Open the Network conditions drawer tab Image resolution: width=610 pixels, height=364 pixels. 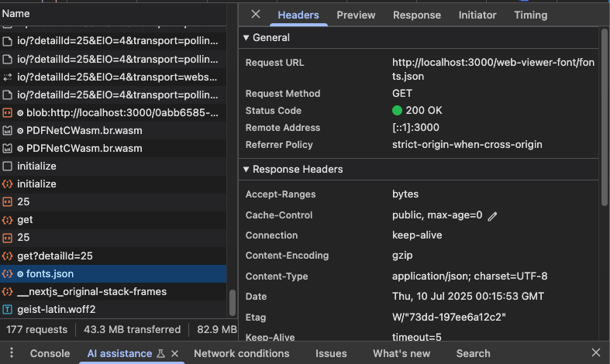242,353
